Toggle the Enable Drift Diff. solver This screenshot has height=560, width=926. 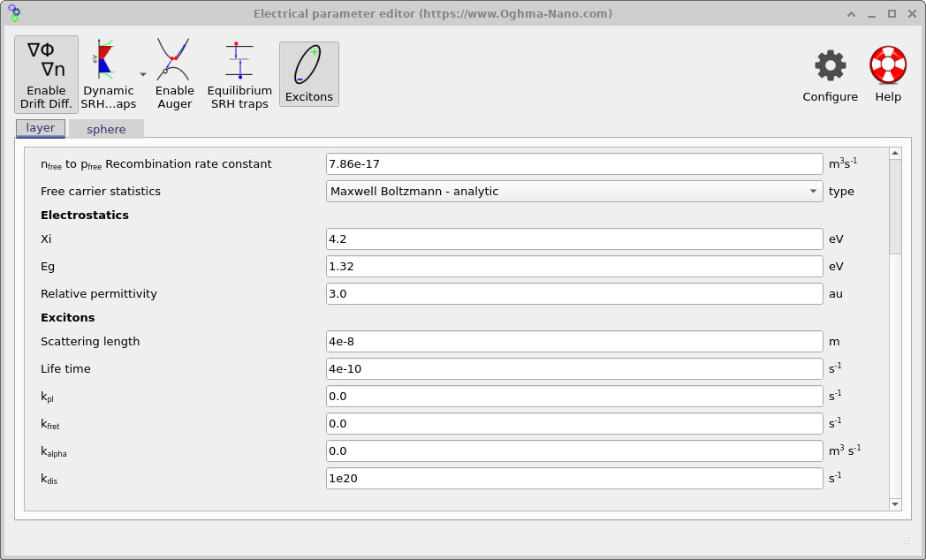click(45, 72)
